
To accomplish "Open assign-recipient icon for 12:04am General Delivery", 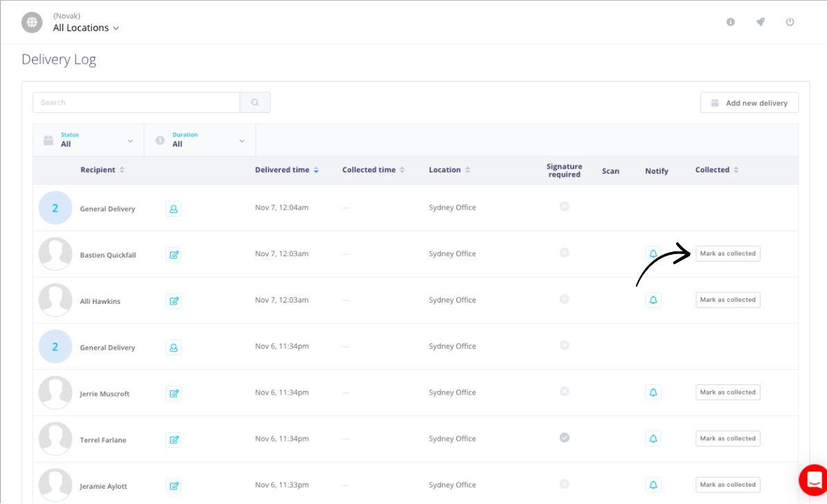I will click(174, 209).
